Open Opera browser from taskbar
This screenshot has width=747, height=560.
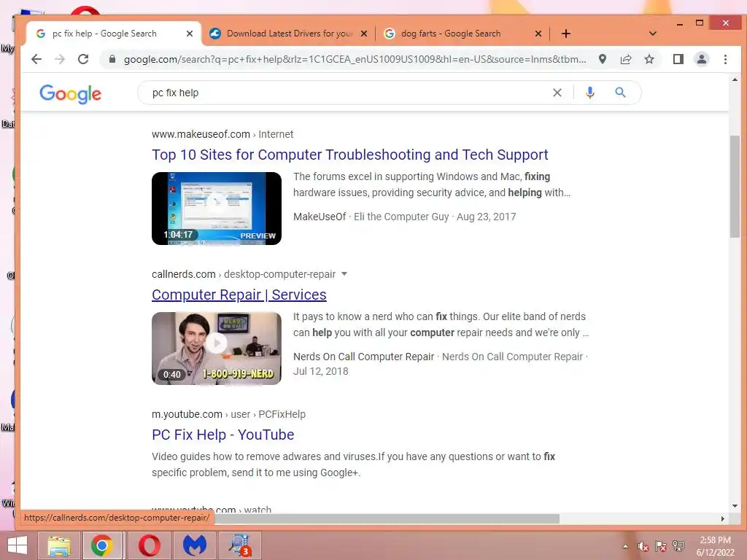pyautogui.click(x=149, y=545)
